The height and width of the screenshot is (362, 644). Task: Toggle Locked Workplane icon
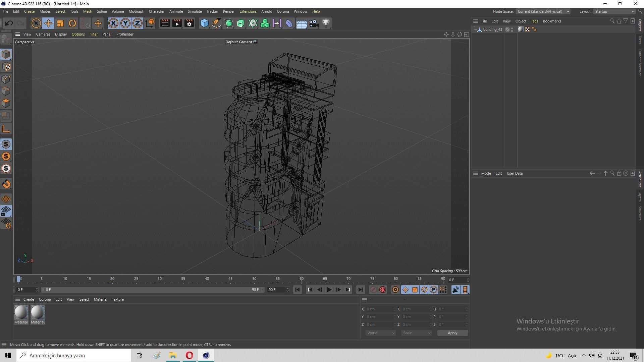(6, 211)
